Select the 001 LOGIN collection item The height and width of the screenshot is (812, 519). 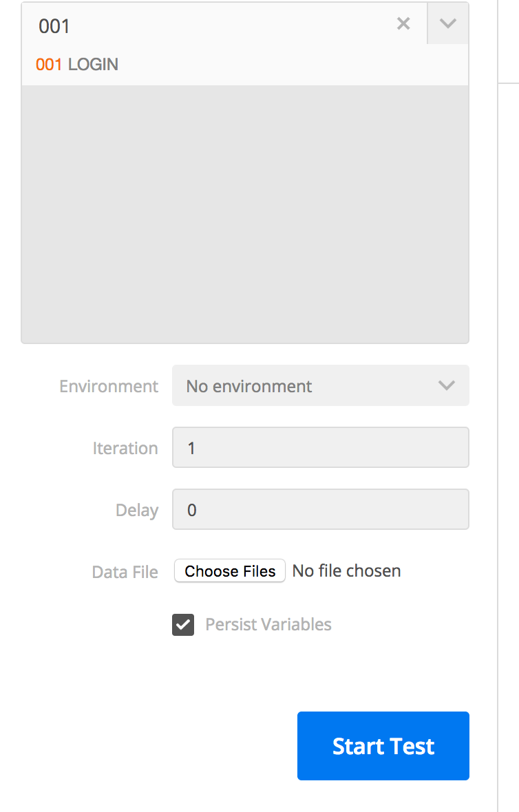(x=77, y=65)
